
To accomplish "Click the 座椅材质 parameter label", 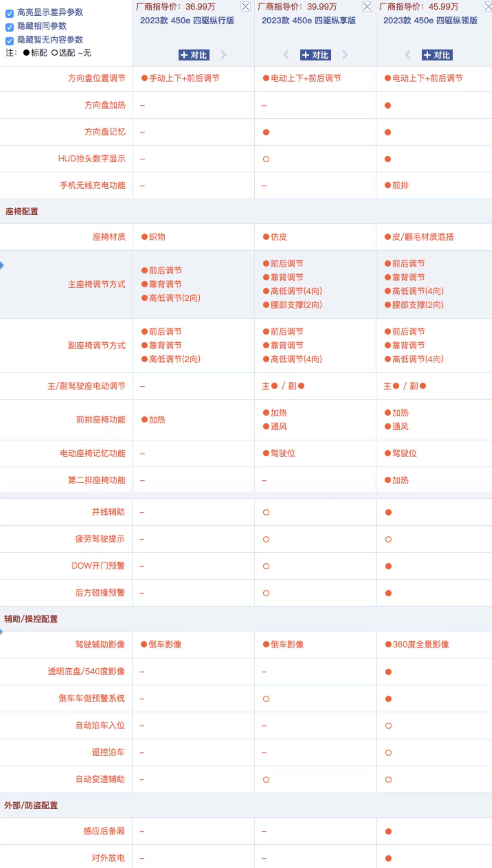I will coord(109,237).
